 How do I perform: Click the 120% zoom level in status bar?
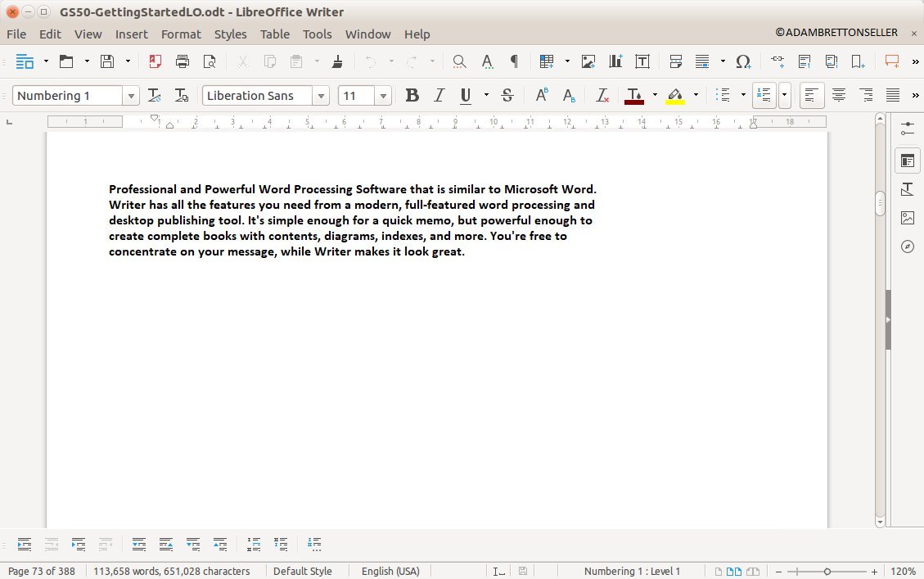(903, 571)
